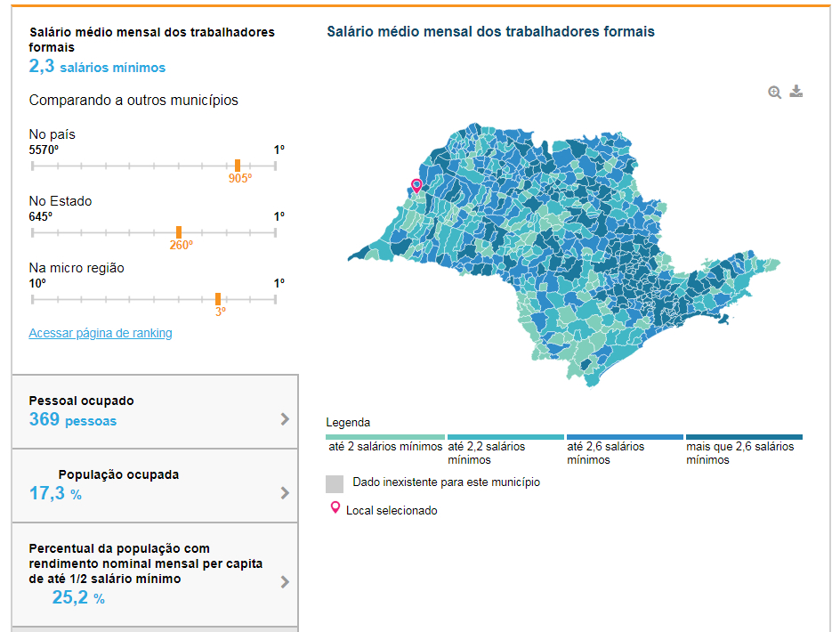Open the Percentual da população com rendimento card
840x632 pixels.
155,575
